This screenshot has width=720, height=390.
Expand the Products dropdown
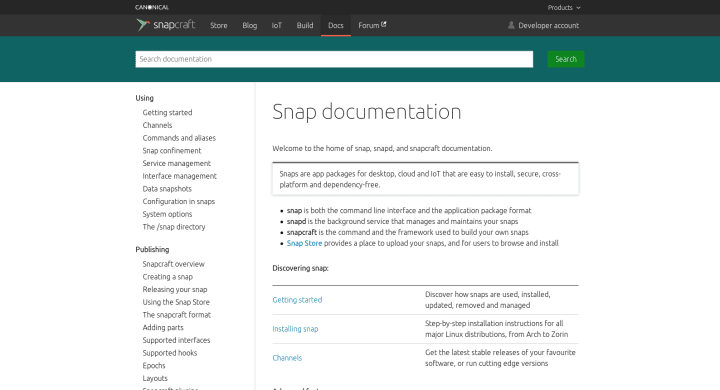[564, 7]
